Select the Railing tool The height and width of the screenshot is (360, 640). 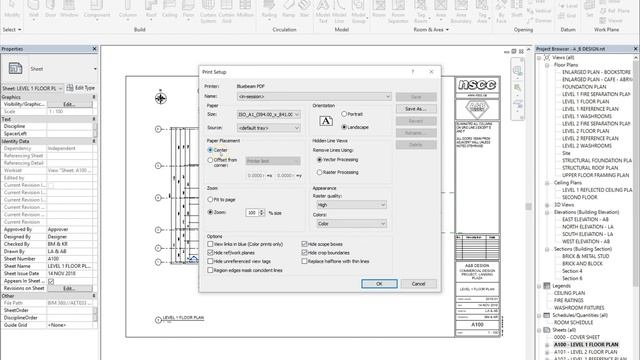[269, 9]
